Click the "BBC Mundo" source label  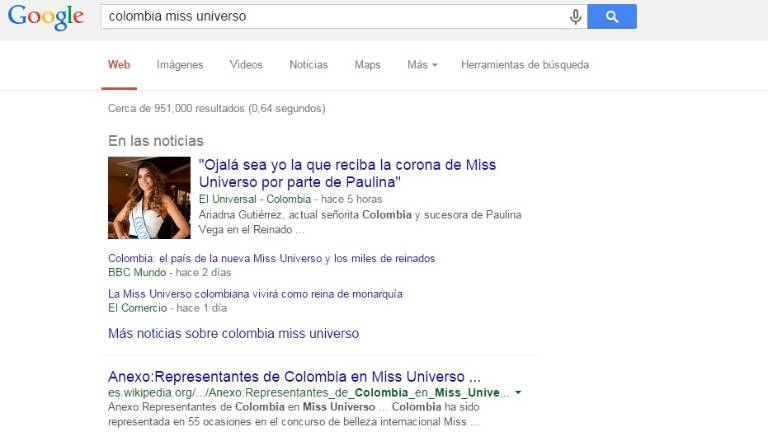(137, 272)
